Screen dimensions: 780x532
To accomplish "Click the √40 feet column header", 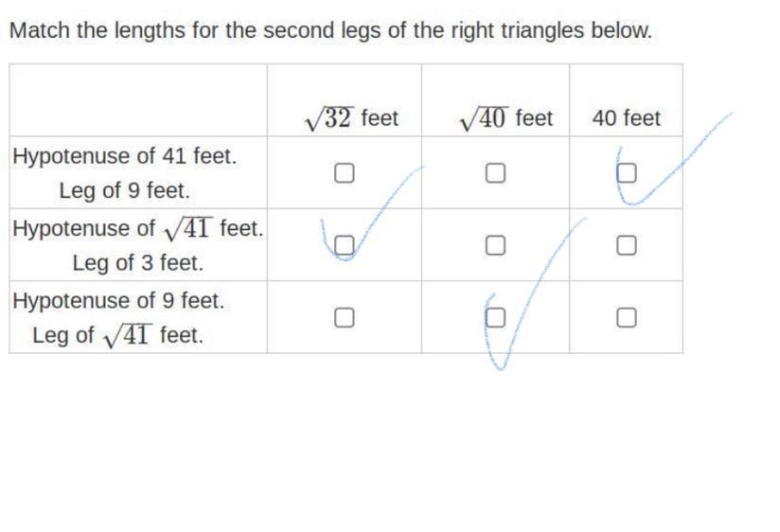I will pyautogui.click(x=505, y=118).
